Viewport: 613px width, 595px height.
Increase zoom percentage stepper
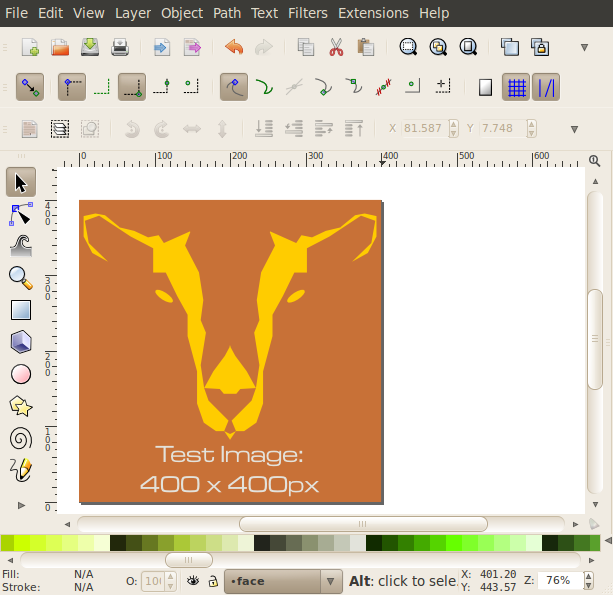[x=588, y=577]
